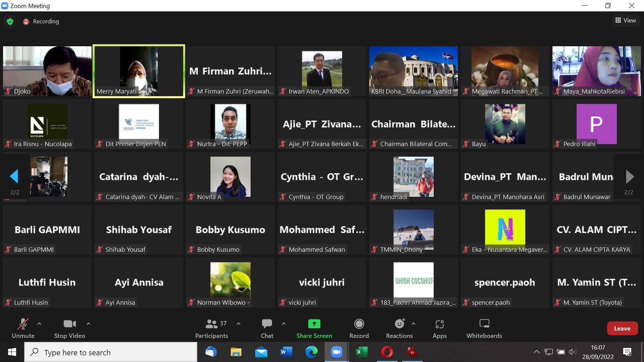
Task: Open the Chat panel
Action: 267,329
